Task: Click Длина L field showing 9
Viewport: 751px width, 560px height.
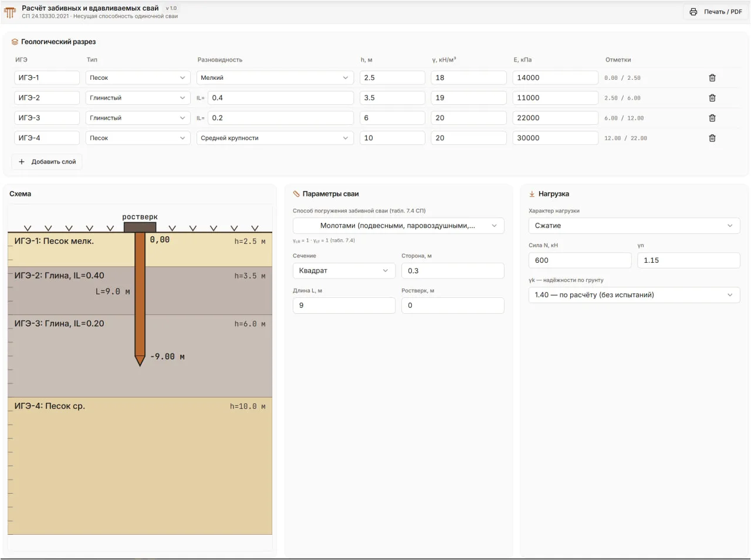Action: 344,306
